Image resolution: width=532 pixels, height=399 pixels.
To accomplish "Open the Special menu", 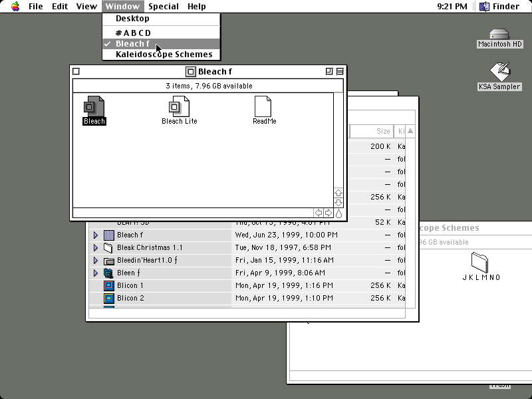I will click(x=164, y=7).
